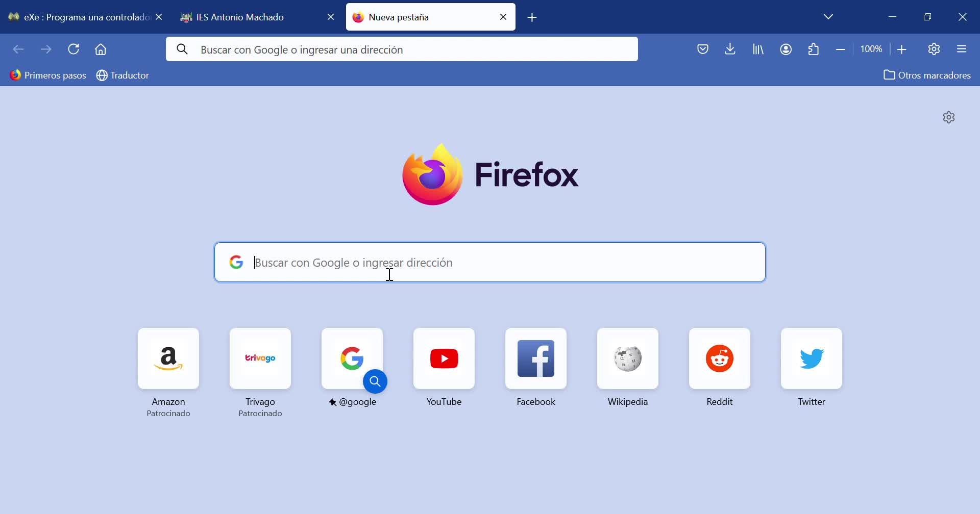Open browser settings gear in toolbar
The height and width of the screenshot is (514, 980).
tap(934, 49)
